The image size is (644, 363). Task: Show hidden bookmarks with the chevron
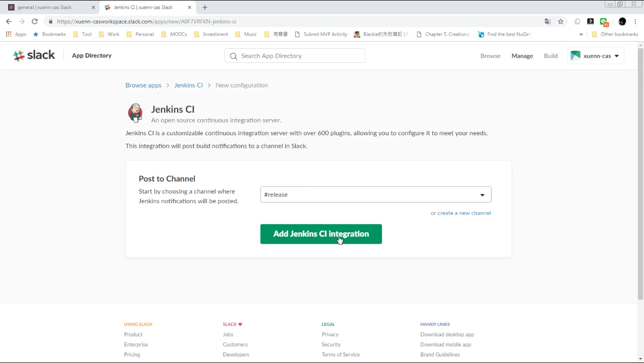[581, 34]
